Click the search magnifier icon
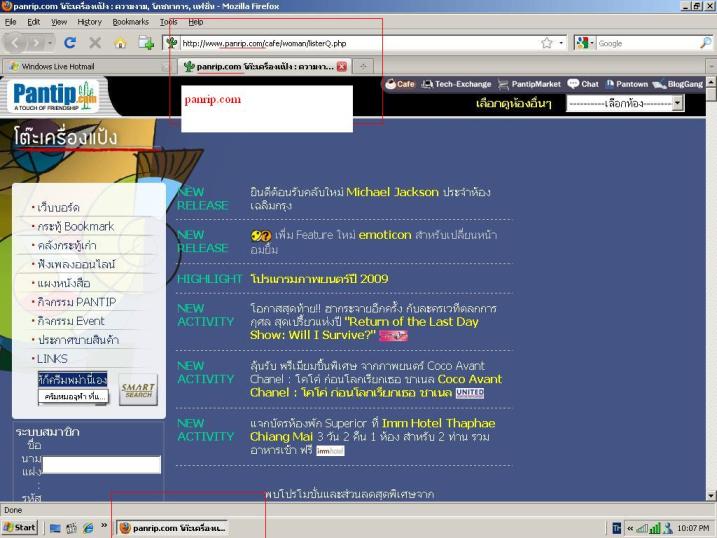Screen dimensions: 717x538 pyautogui.click(x=706, y=43)
